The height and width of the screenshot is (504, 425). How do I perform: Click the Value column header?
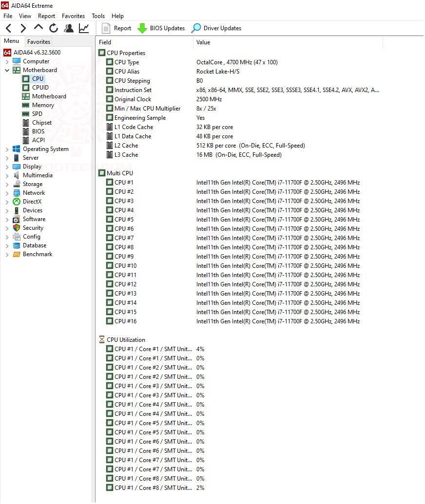[x=288, y=42]
